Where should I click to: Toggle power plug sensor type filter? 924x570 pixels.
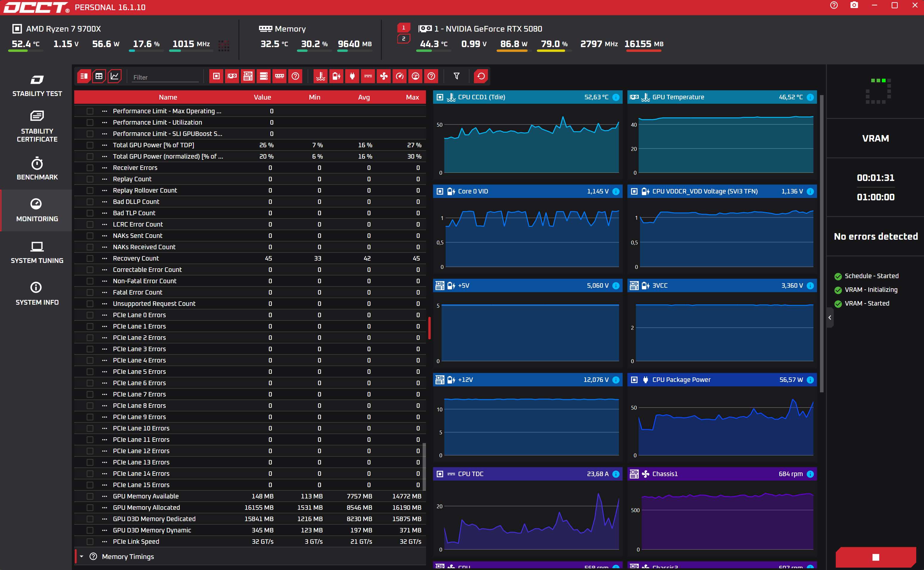pyautogui.click(x=352, y=76)
